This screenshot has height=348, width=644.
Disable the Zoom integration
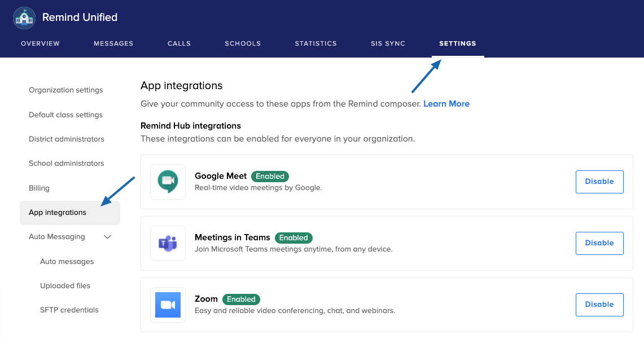(599, 305)
